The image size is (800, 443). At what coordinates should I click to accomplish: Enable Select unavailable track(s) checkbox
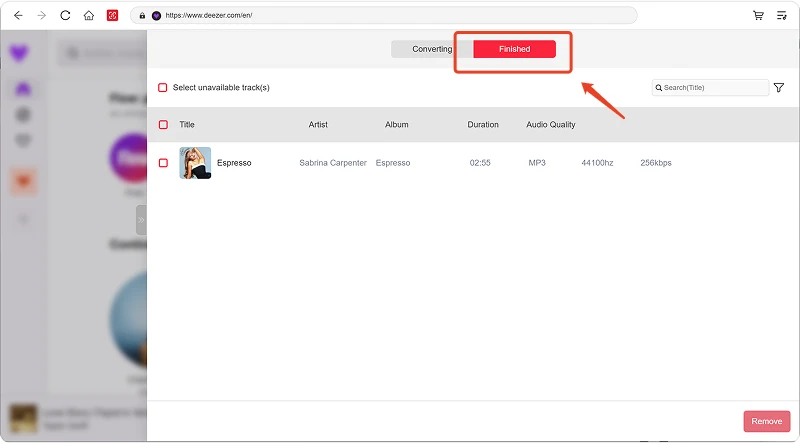[x=163, y=88]
